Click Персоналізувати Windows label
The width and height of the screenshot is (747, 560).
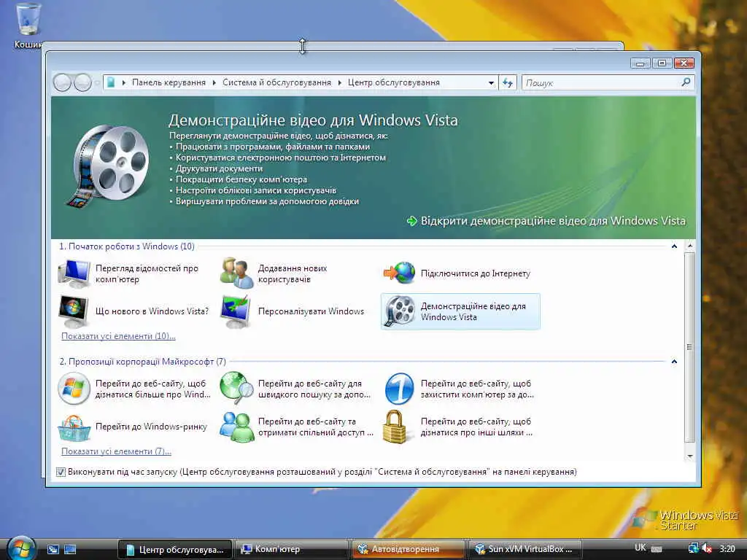pyautogui.click(x=311, y=311)
